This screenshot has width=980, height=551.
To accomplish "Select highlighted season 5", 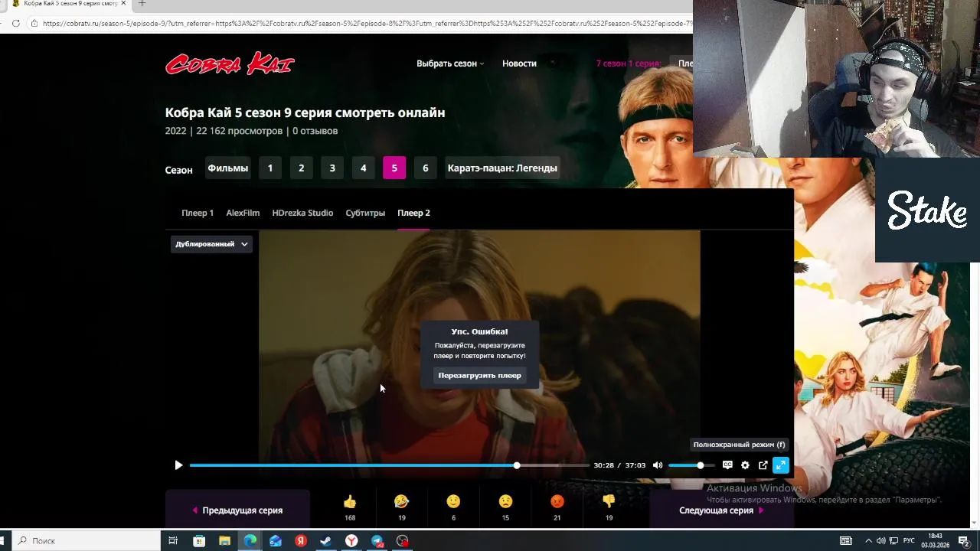I will click(394, 168).
